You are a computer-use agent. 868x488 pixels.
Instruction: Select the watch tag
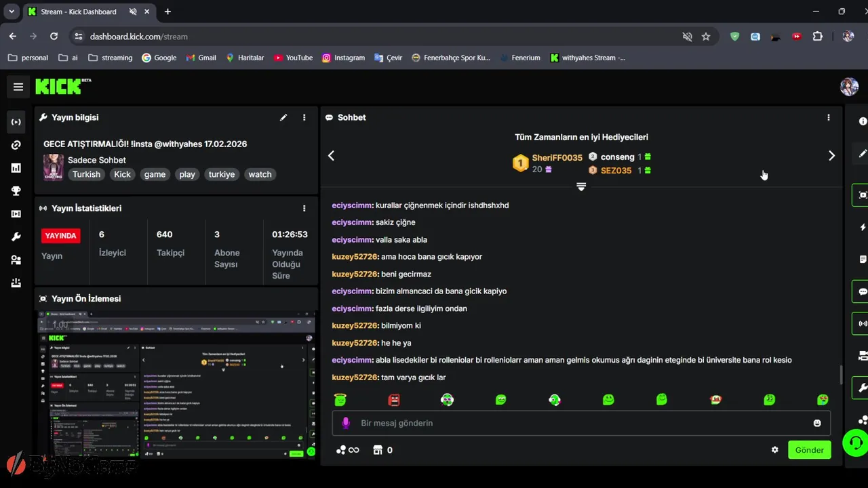[260, 174]
